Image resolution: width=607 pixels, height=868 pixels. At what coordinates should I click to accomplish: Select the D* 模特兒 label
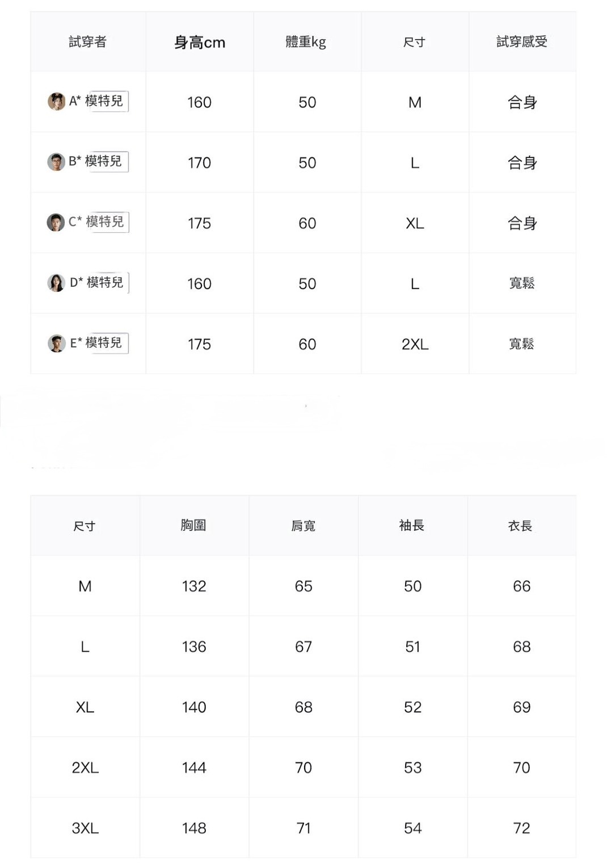pyautogui.click(x=97, y=282)
